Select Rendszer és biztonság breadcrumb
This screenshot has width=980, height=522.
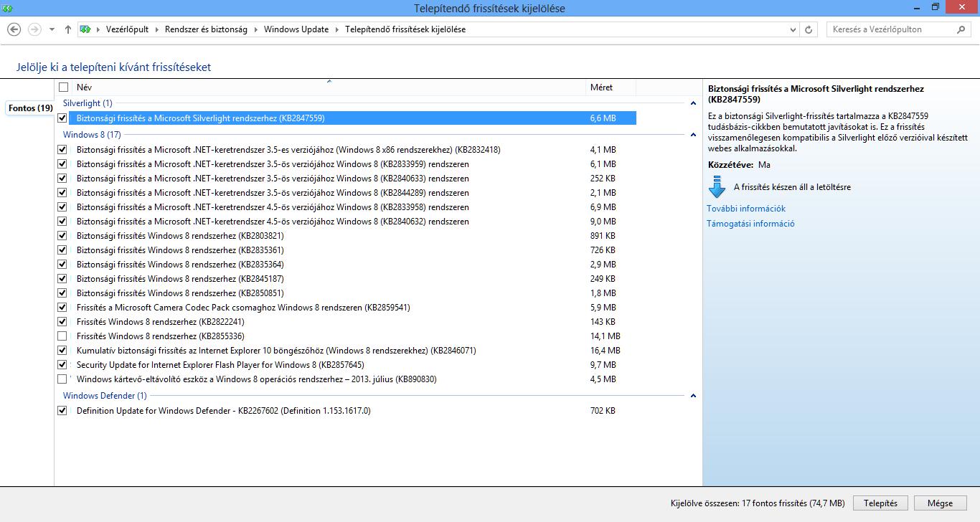206,29
